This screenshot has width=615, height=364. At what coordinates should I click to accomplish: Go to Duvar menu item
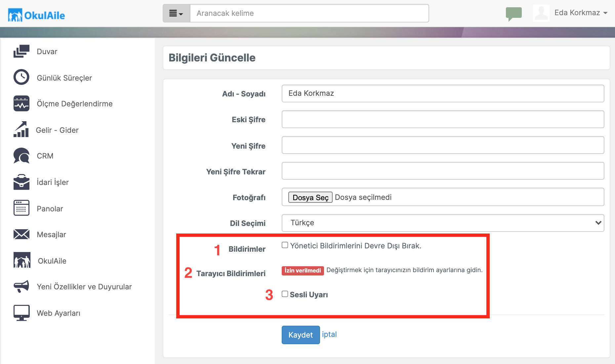(47, 52)
